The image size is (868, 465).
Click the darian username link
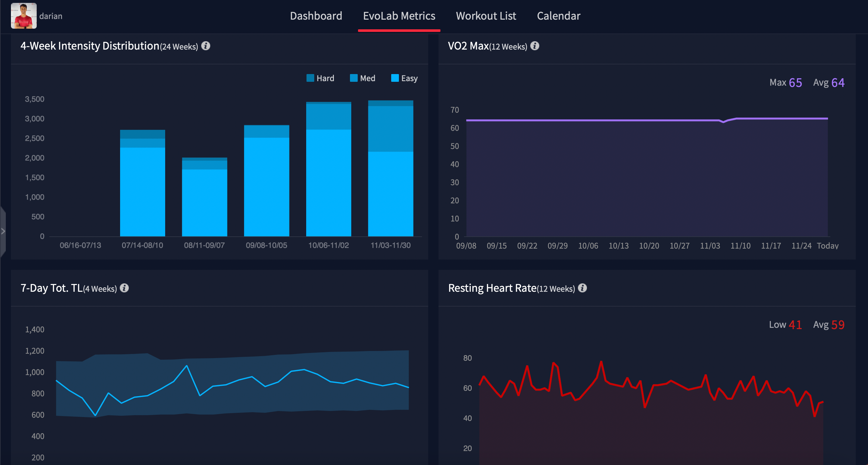(x=51, y=16)
